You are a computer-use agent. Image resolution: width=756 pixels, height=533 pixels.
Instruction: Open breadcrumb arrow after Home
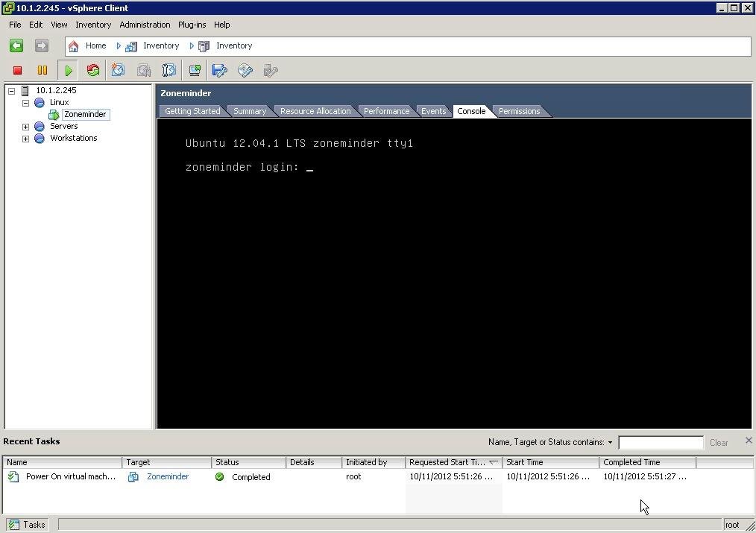point(118,45)
